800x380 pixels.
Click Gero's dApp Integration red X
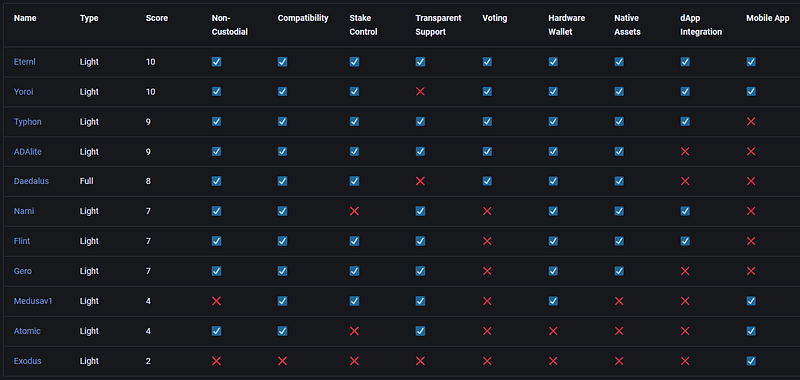pyautogui.click(x=685, y=271)
